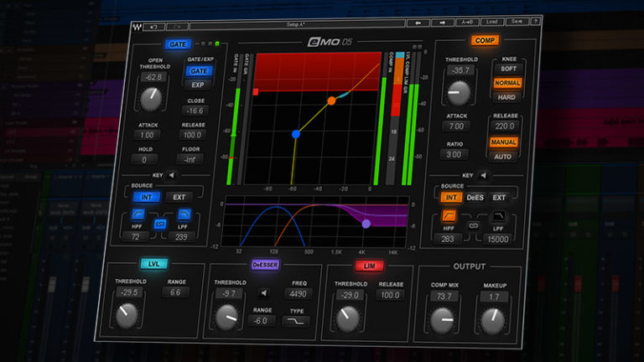
Task: Click the compressor LPF filter icon
Action: coord(498,220)
